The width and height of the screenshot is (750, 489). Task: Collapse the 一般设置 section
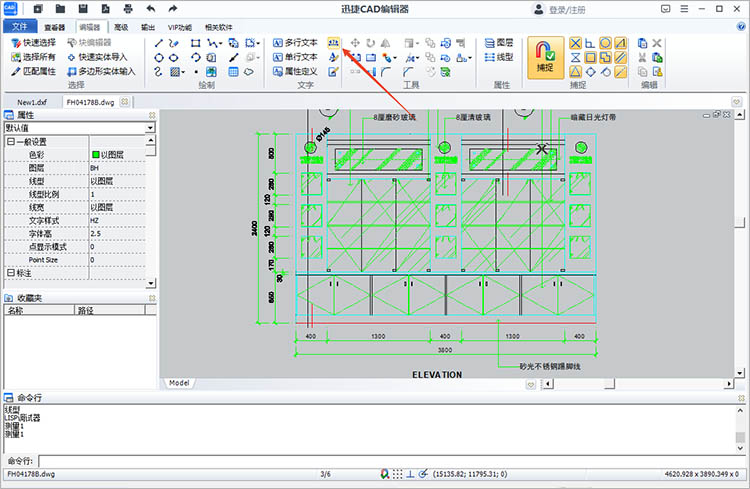[x=11, y=141]
